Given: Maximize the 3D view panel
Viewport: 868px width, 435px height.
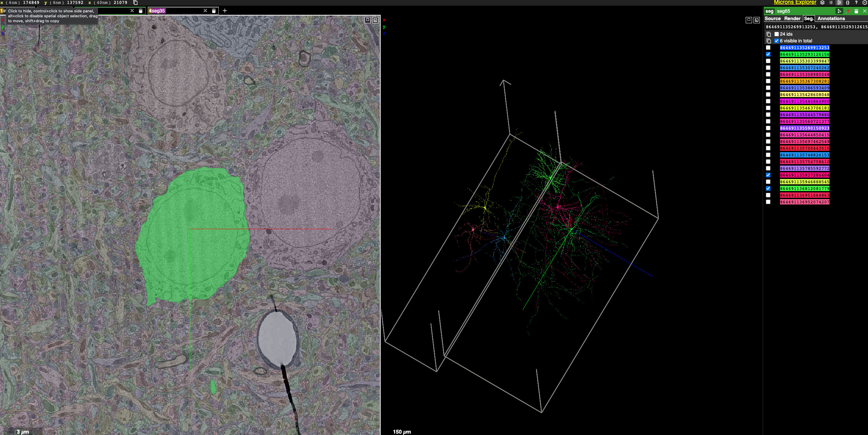Looking at the screenshot, I should 749,20.
